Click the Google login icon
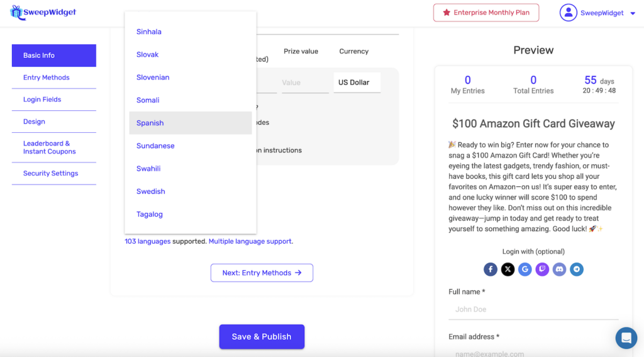This screenshot has width=644, height=357. (x=525, y=269)
